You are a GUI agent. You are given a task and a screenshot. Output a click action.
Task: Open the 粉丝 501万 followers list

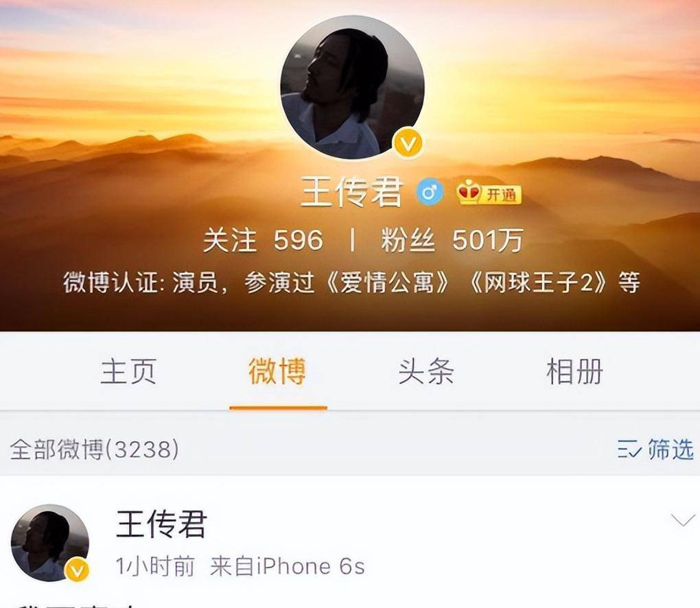[x=452, y=240]
